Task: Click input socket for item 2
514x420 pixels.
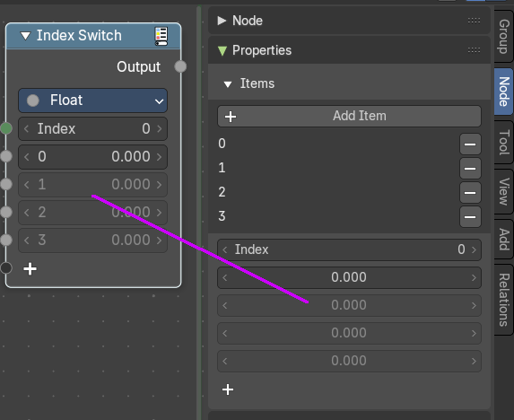Action: pos(6,212)
